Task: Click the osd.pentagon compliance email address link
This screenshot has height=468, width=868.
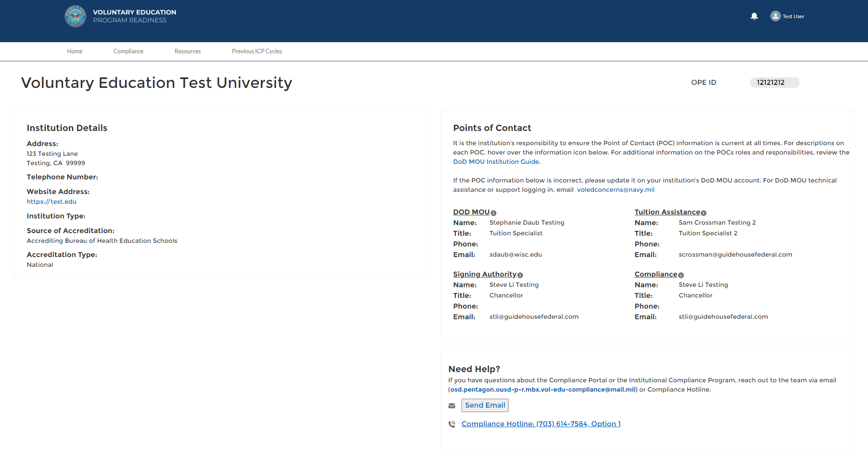Action: pos(543,390)
